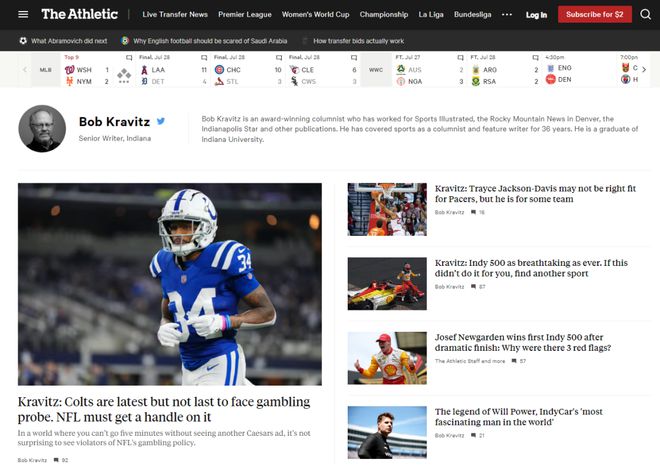Open Colts gambling probe headline
660x470 pixels.
(x=164, y=409)
